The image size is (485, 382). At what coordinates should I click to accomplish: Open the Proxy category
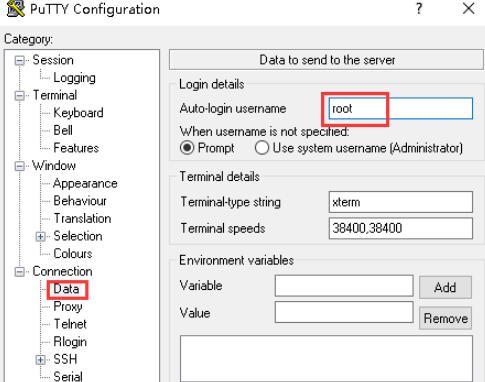[x=68, y=307]
